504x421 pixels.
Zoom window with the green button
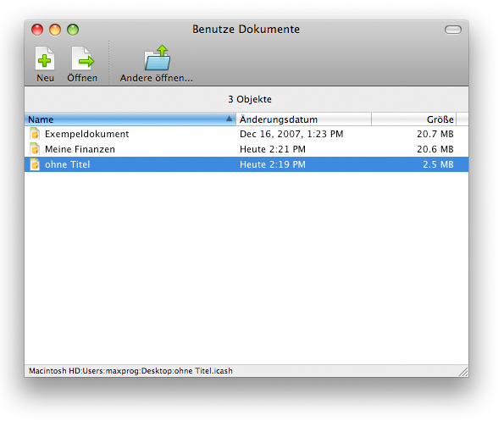[73, 30]
